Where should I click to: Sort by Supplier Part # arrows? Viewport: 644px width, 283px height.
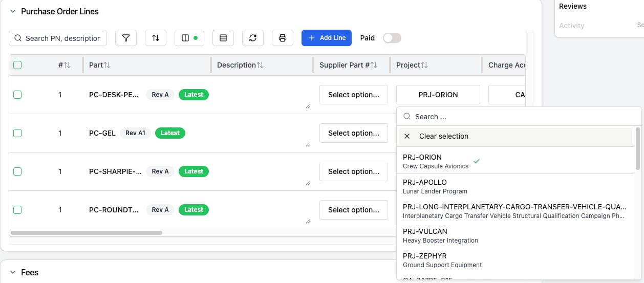pyautogui.click(x=374, y=65)
